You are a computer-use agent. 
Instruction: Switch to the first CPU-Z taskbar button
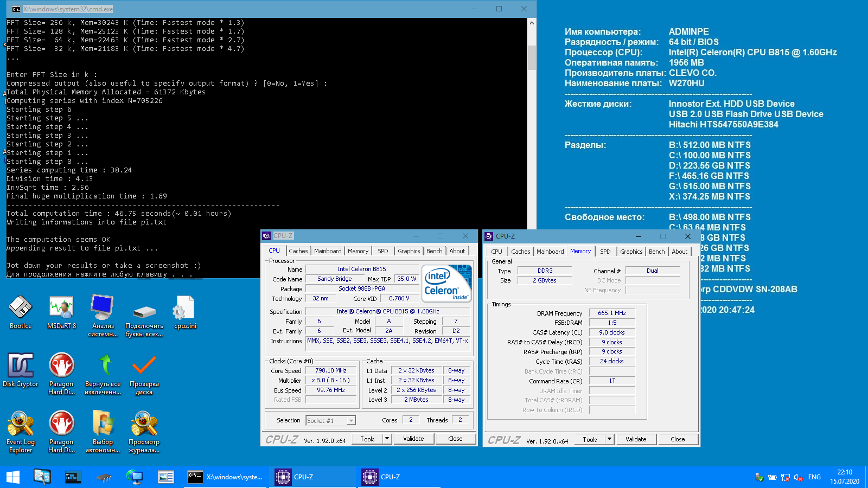coord(312,477)
